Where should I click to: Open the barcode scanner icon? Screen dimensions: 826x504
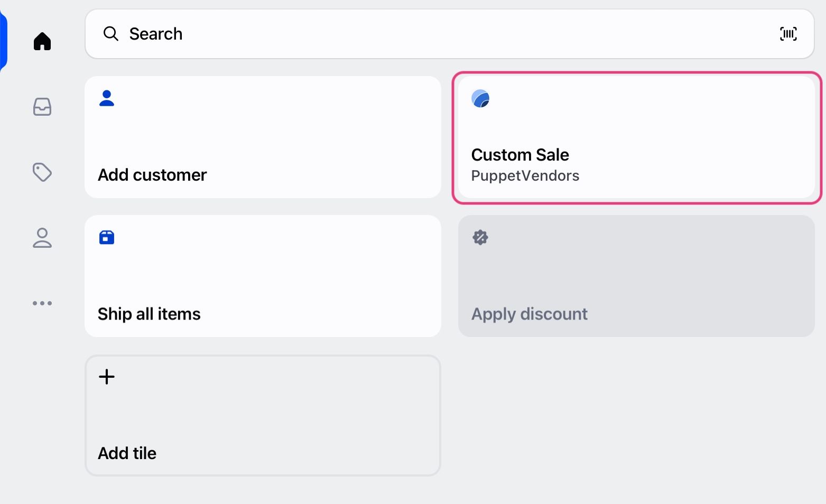(788, 34)
